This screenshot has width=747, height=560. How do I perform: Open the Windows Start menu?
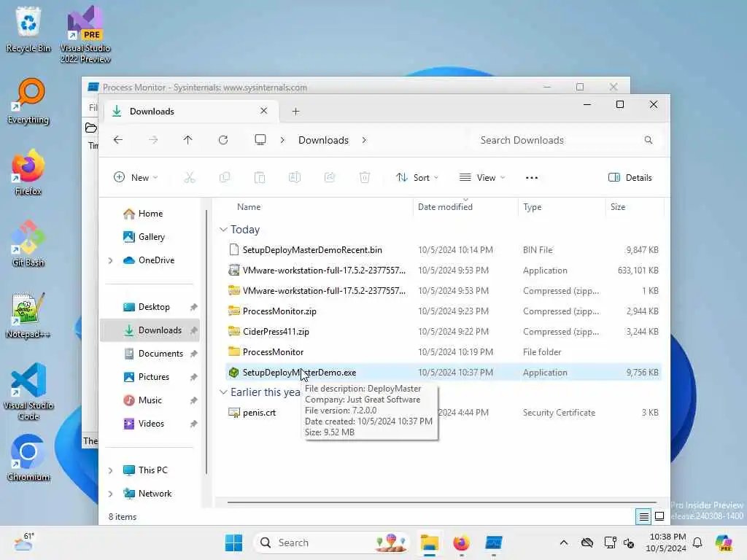tap(233, 542)
